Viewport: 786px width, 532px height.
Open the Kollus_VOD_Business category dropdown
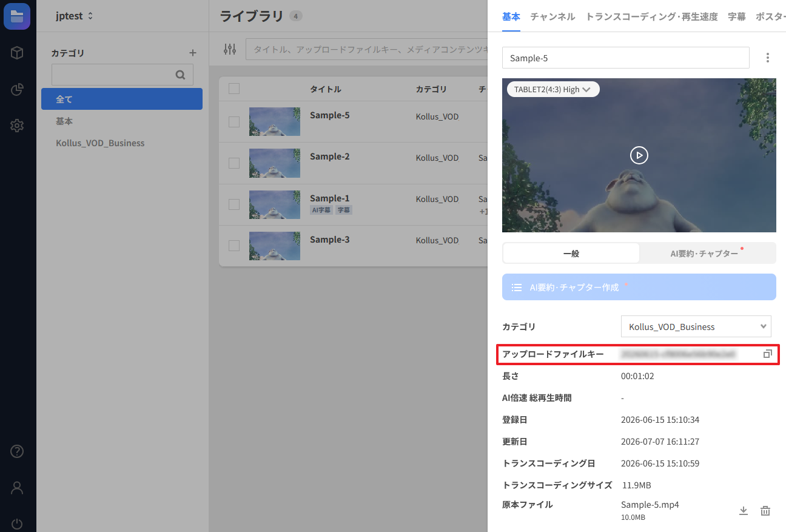tap(696, 326)
